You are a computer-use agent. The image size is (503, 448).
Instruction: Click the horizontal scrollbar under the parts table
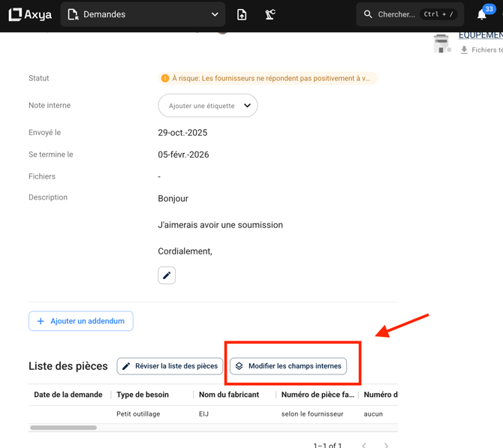(64, 428)
